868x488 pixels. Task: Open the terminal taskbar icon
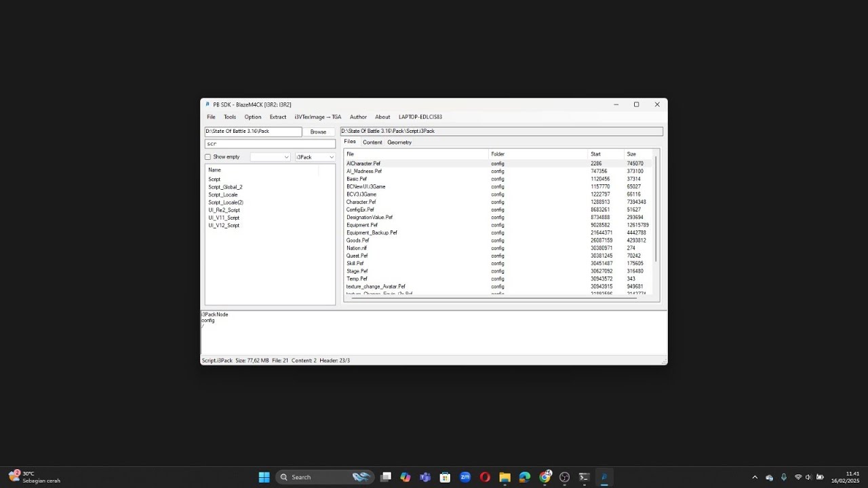[x=584, y=477]
